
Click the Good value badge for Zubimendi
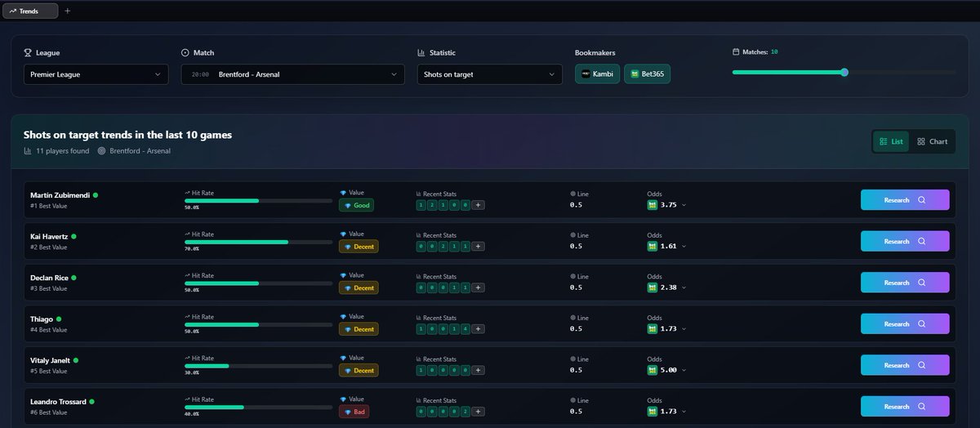tap(356, 205)
